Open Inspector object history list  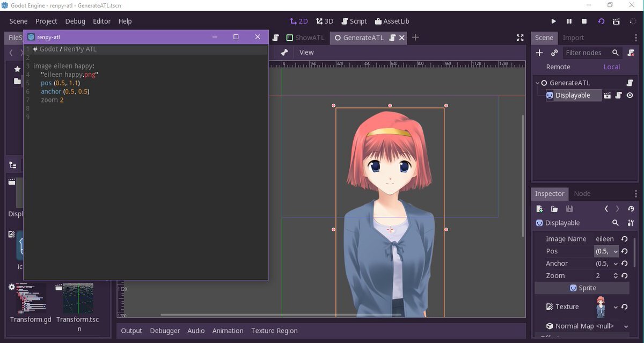pyautogui.click(x=631, y=209)
